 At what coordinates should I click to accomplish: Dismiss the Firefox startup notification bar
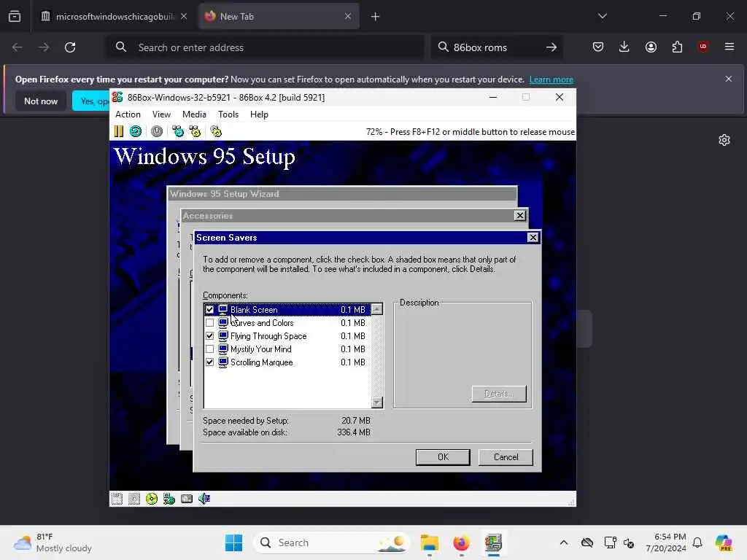[x=729, y=79]
